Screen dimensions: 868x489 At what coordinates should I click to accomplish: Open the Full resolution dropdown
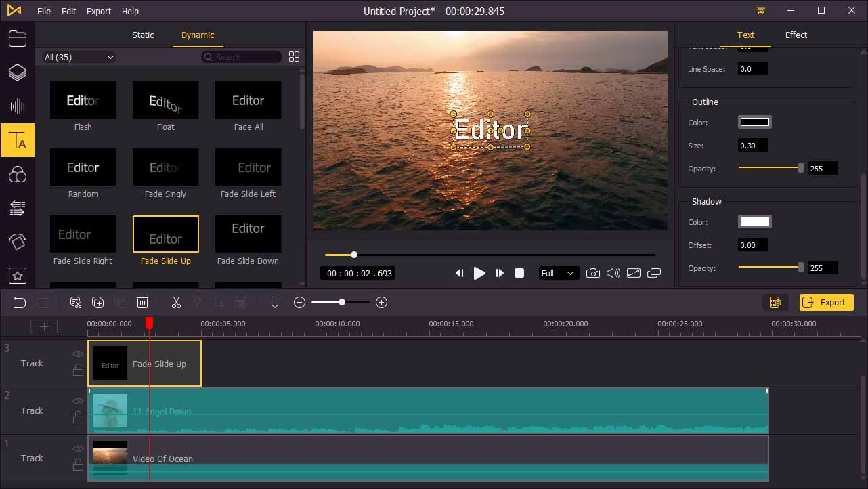pyautogui.click(x=558, y=273)
